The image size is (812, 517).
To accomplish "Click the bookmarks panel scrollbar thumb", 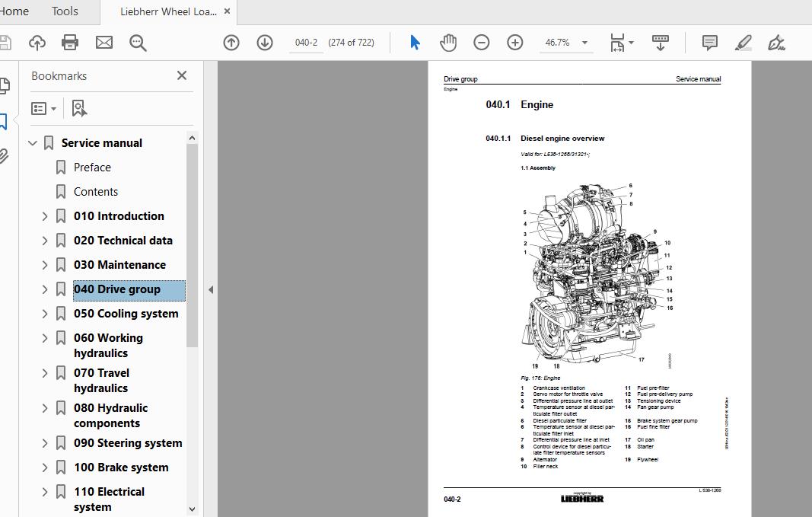I will [192, 245].
